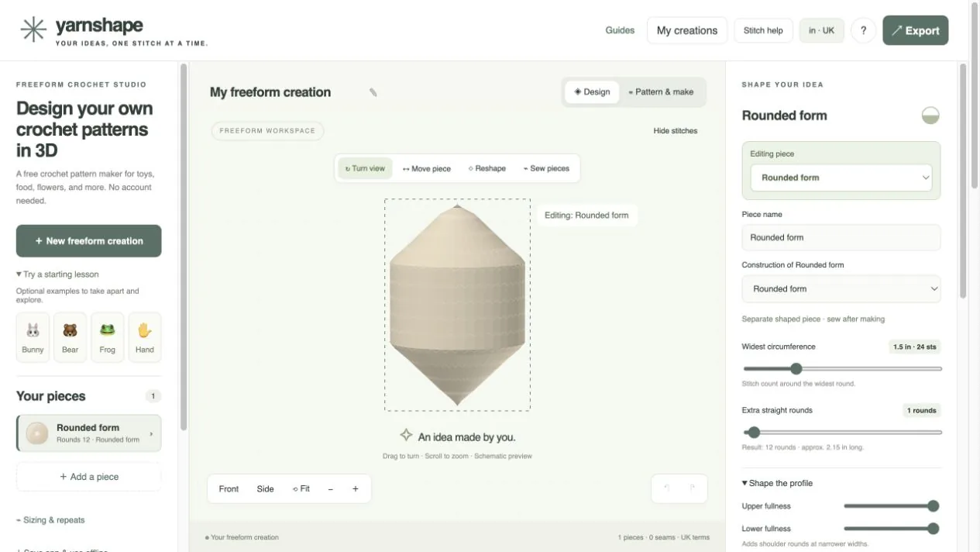Click the right panel vertical scrollbar

pyautogui.click(x=963, y=181)
